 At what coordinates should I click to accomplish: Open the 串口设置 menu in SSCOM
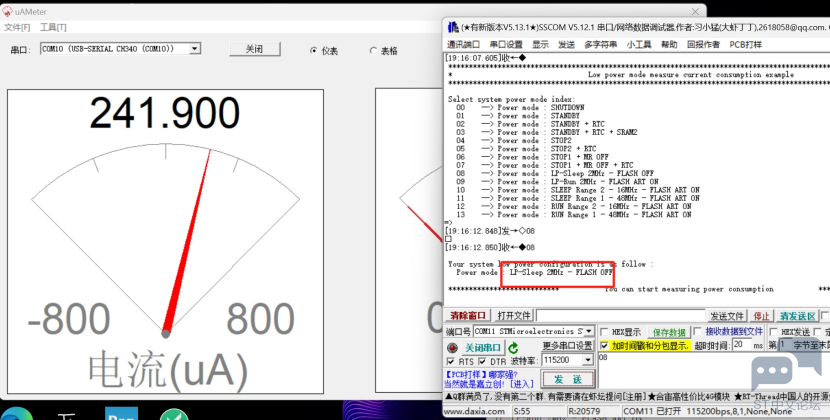[506, 44]
